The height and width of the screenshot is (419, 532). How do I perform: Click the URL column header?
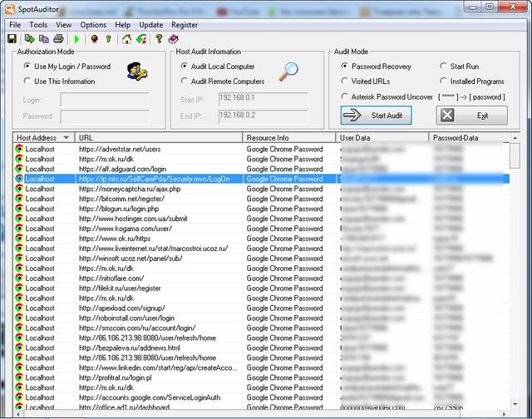click(x=159, y=137)
